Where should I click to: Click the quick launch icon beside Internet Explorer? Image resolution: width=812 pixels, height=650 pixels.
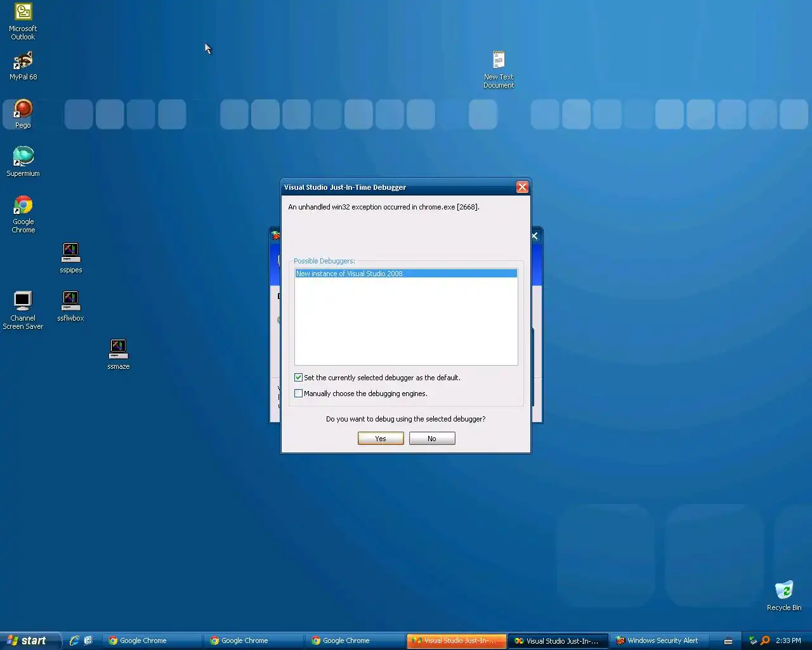click(88, 640)
